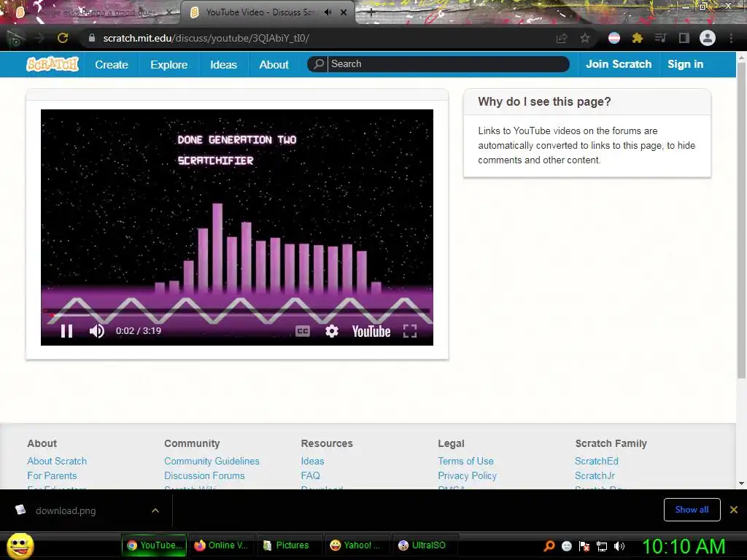Viewport: 747px width, 560px height.
Task: Mute the YouTube Video tab audio icon
Action: tap(328, 12)
